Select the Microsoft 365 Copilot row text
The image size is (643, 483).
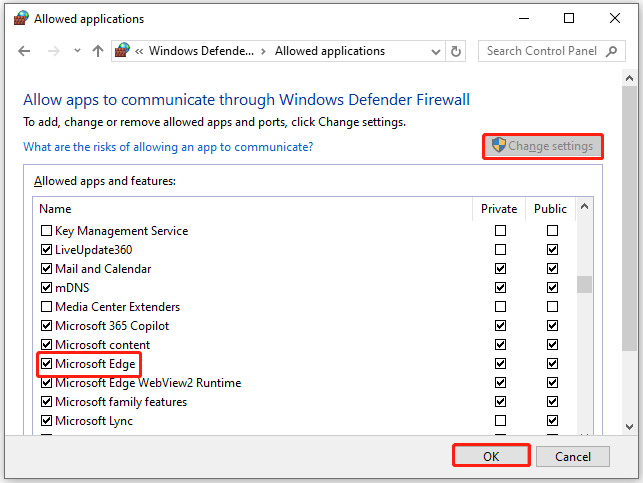tap(112, 326)
